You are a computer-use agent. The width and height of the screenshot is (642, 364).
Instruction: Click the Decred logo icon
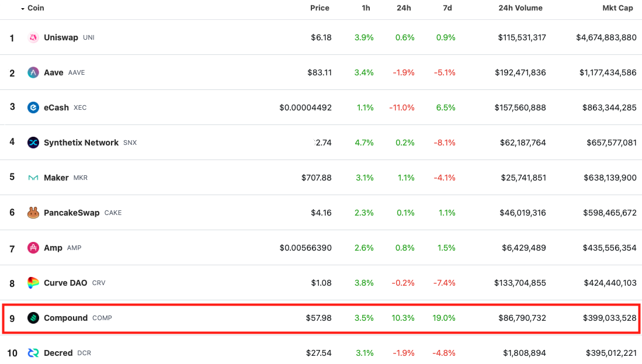click(x=33, y=352)
